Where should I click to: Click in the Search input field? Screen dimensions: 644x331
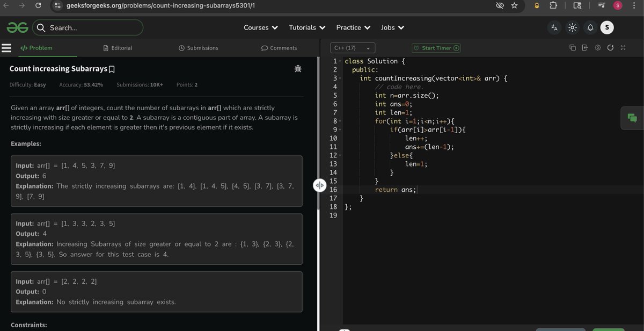click(x=87, y=27)
